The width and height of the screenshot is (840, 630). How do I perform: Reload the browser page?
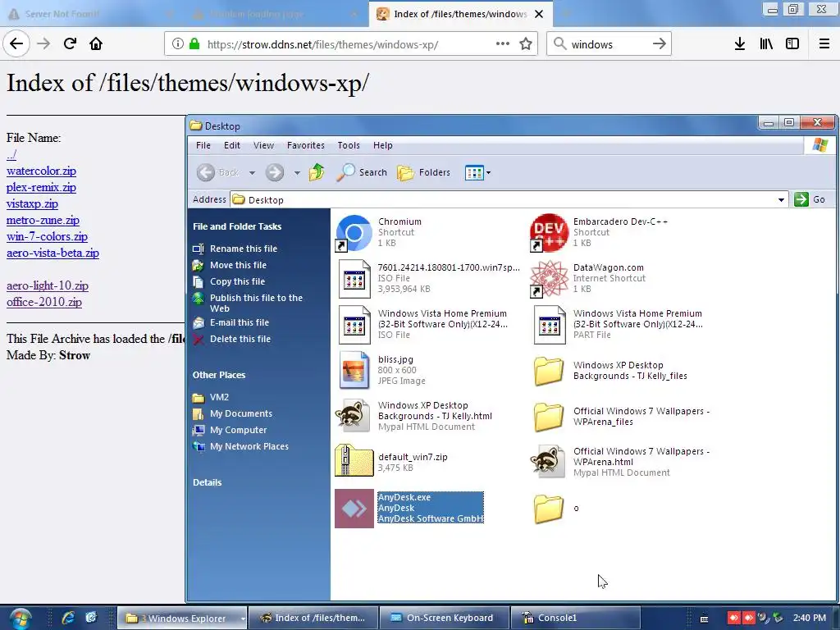pos(70,43)
